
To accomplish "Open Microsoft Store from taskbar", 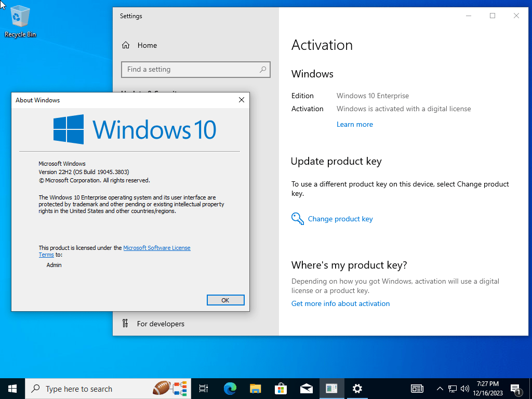I will 281,389.
